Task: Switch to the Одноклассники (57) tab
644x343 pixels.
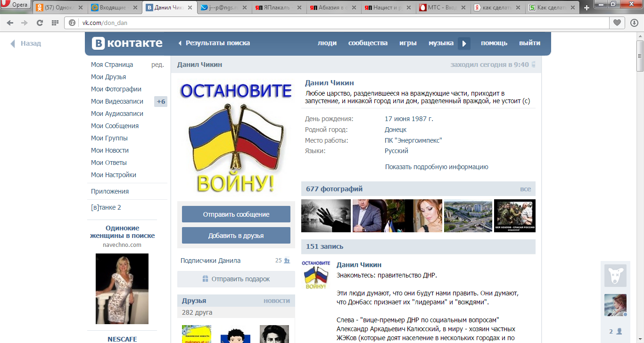Action: (58, 8)
